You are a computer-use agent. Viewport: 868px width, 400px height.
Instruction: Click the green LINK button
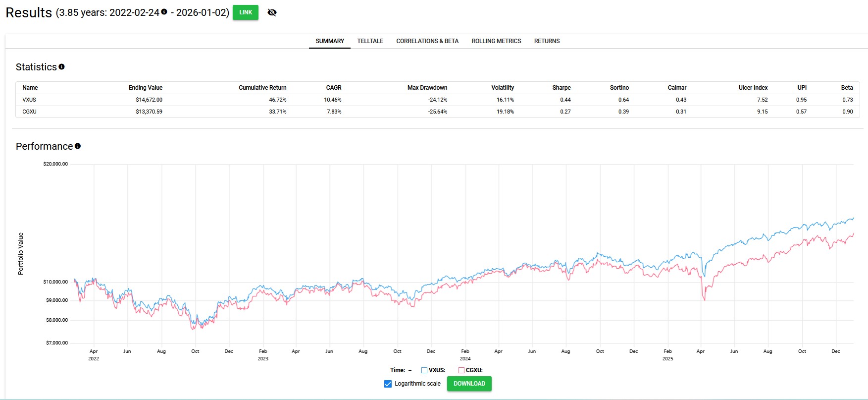point(246,12)
